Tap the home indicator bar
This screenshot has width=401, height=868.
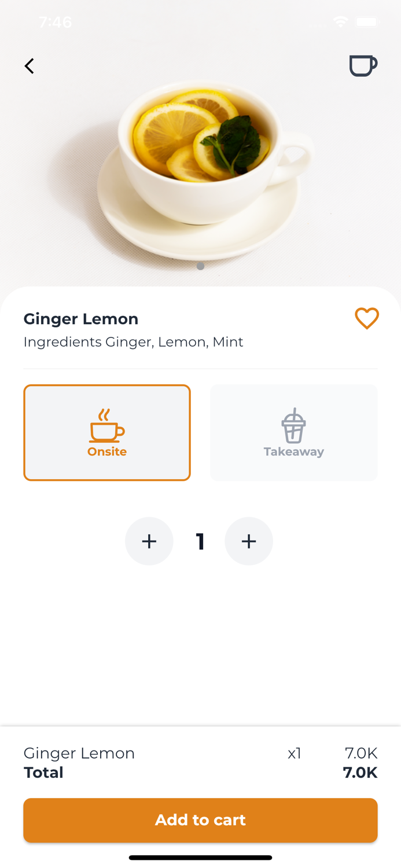tap(200, 858)
